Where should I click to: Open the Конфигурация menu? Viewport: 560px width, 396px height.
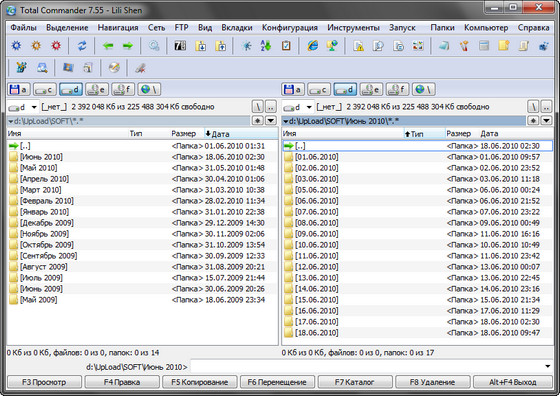point(290,27)
